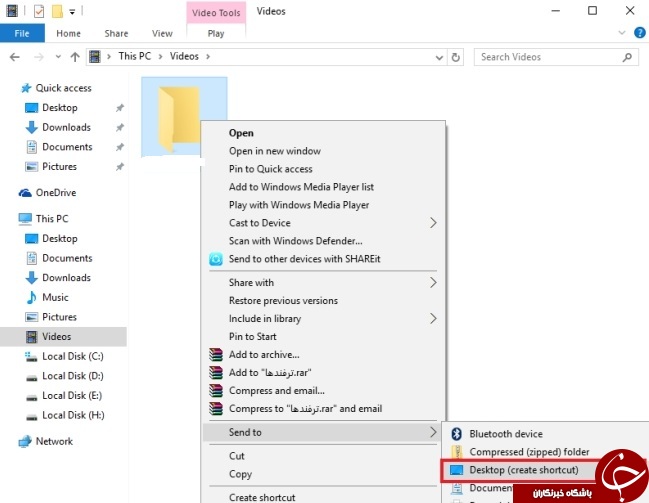Choose Scan with Windows Defender...
This screenshot has width=649, height=503.
coord(296,241)
